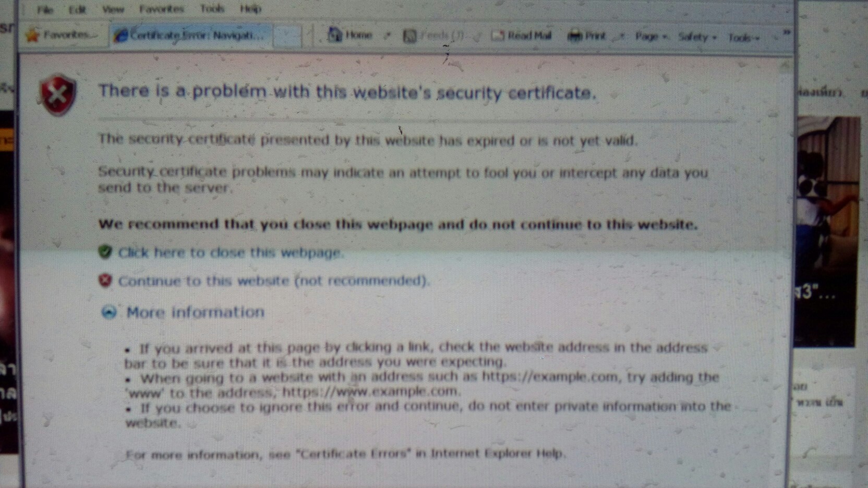
Task: Open the Page dropdown menu
Action: click(x=651, y=36)
